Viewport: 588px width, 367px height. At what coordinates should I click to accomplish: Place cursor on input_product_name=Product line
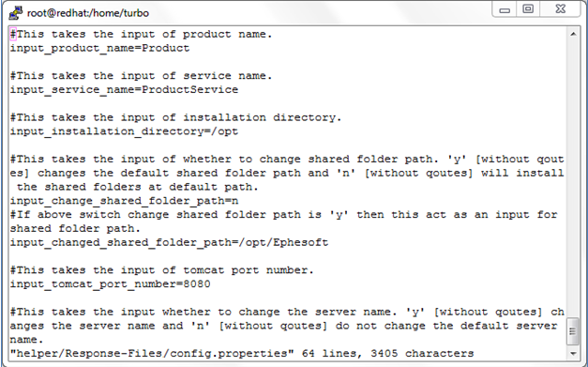point(99,49)
